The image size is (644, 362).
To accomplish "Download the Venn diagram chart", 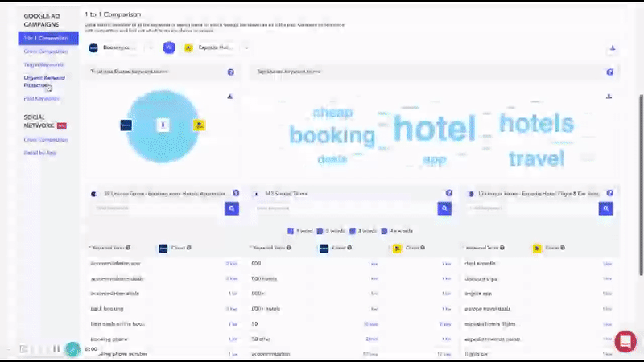I will pos(230,97).
